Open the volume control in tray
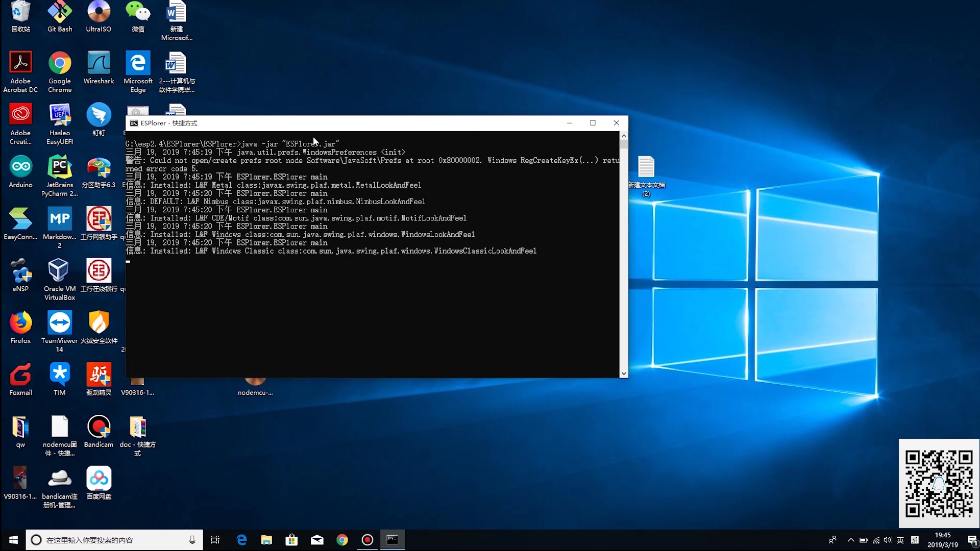This screenshot has height=551, width=980. tap(888, 540)
